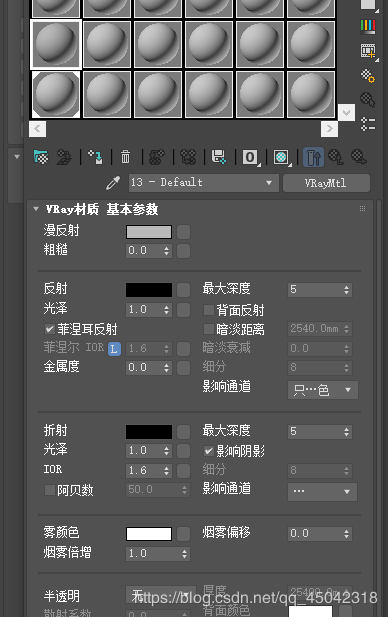Click the 反射 black color swatch
Viewport: 388px width, 617px height.
[149, 290]
